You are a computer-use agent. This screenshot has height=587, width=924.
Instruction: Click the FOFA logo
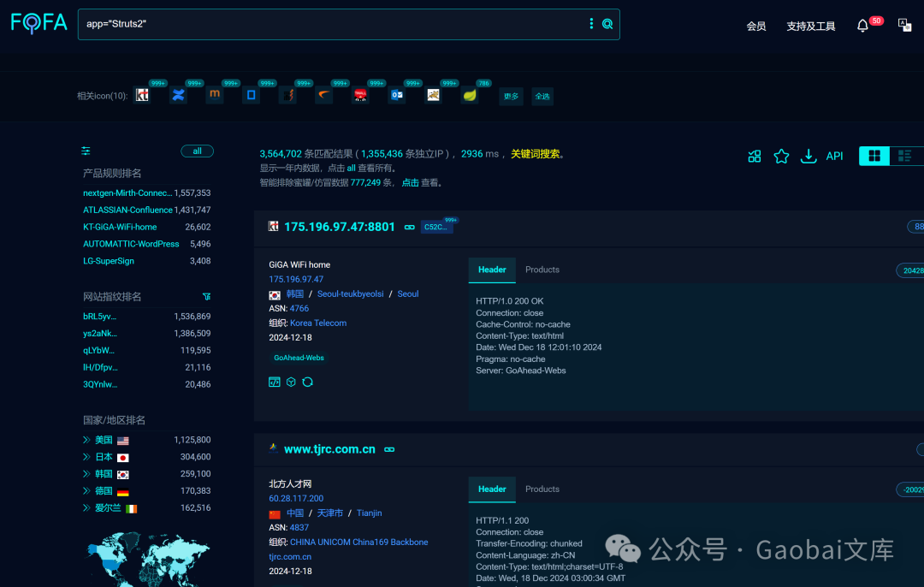pos(38,23)
